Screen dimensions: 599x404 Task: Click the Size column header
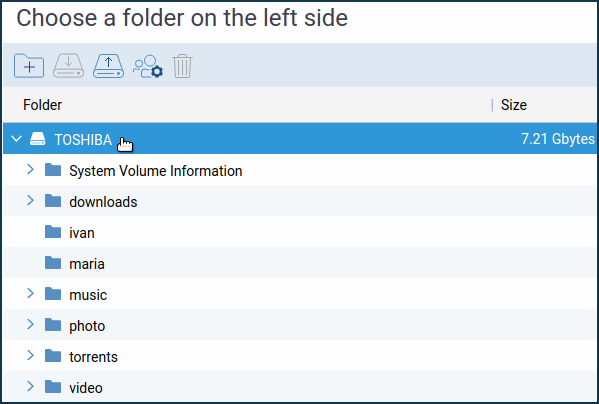coord(514,105)
